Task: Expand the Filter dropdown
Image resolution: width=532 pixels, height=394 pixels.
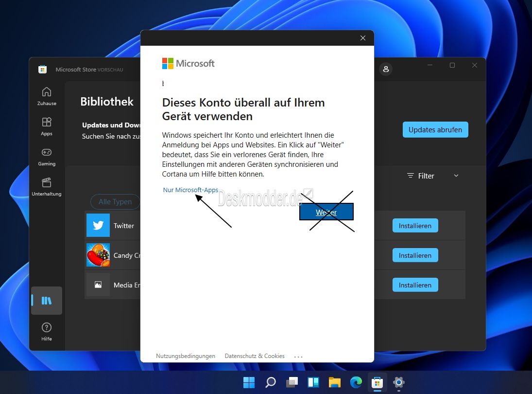Action: pos(432,176)
